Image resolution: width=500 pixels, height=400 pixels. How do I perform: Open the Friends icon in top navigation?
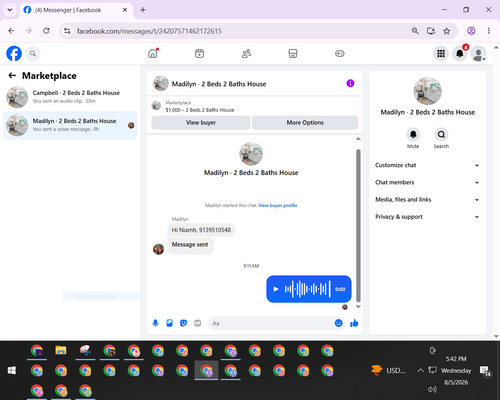tap(246, 53)
